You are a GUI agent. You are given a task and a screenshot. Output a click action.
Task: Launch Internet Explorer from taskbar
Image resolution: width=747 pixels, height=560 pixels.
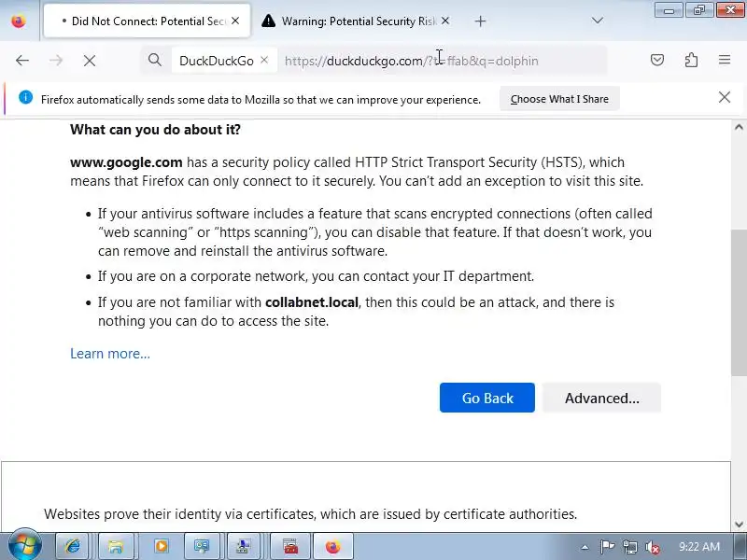coord(73,546)
